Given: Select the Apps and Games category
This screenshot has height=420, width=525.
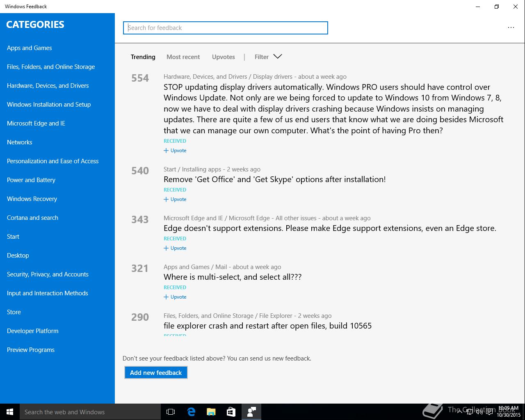Looking at the screenshot, I should tap(30, 48).
